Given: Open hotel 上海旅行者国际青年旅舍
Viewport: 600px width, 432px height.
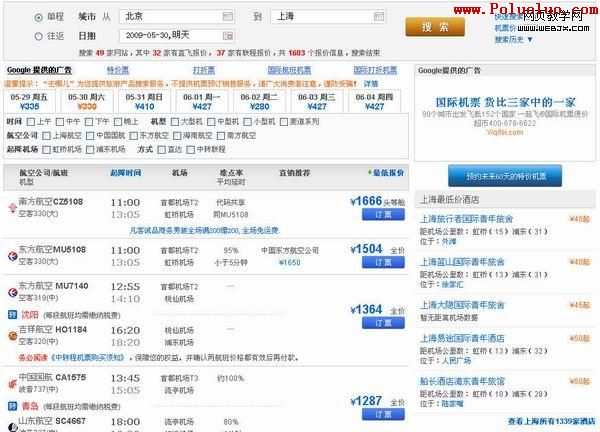Looking at the screenshot, I should (x=466, y=219).
